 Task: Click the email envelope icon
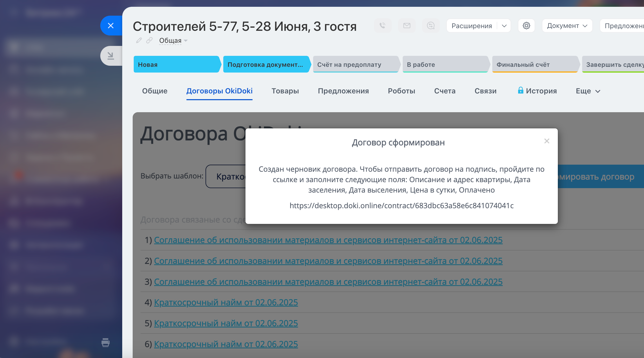(x=407, y=26)
